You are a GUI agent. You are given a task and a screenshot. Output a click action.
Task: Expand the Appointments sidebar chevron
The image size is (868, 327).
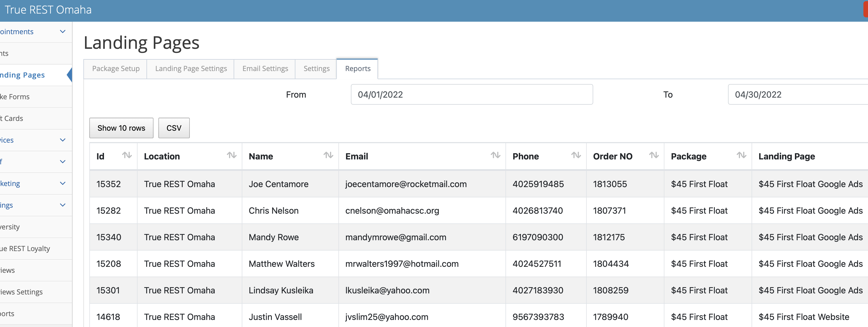tap(63, 32)
